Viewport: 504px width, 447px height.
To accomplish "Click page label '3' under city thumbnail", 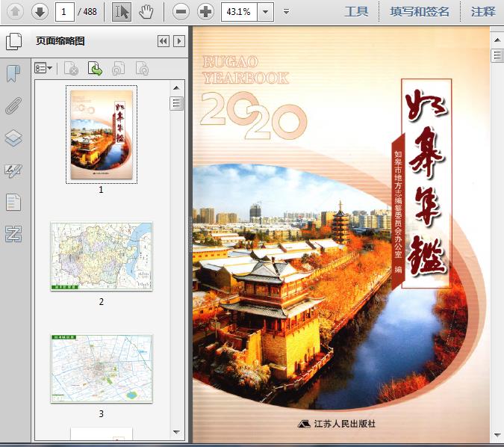I will 102,413.
